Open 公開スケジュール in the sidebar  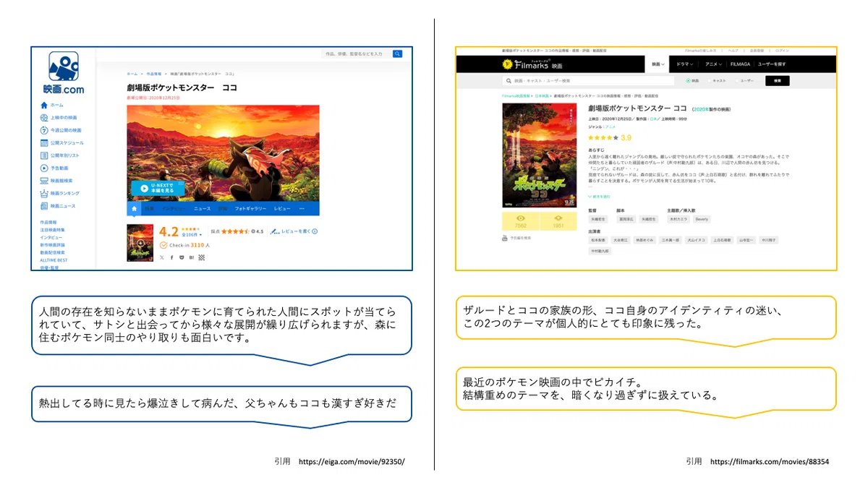tap(61, 143)
